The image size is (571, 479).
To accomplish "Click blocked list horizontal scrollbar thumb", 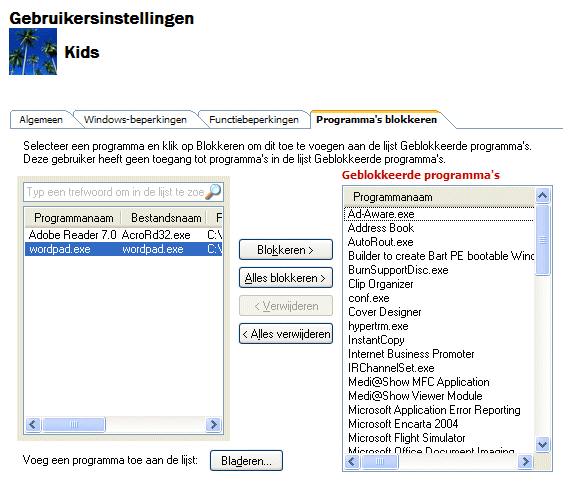I will point(379,462).
